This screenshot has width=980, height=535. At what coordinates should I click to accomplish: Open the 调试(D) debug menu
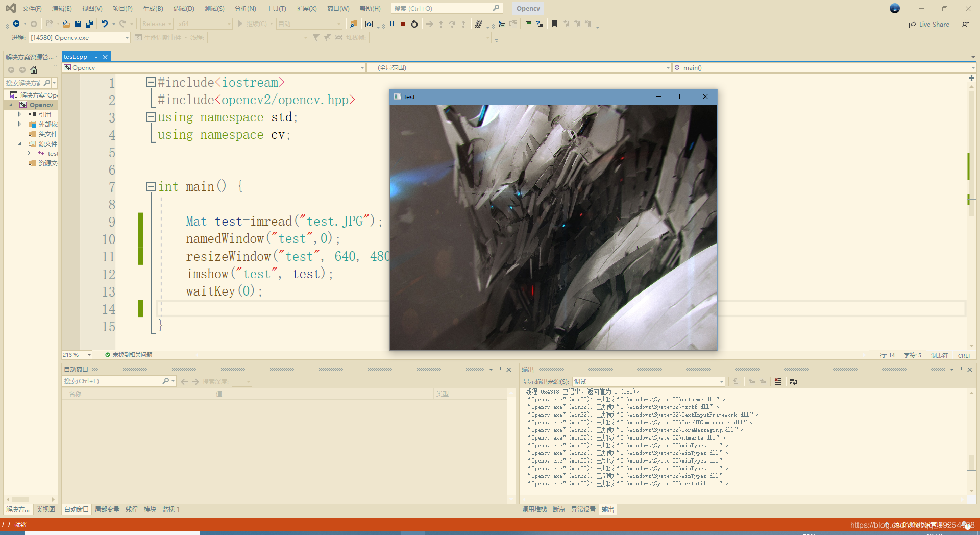(184, 8)
